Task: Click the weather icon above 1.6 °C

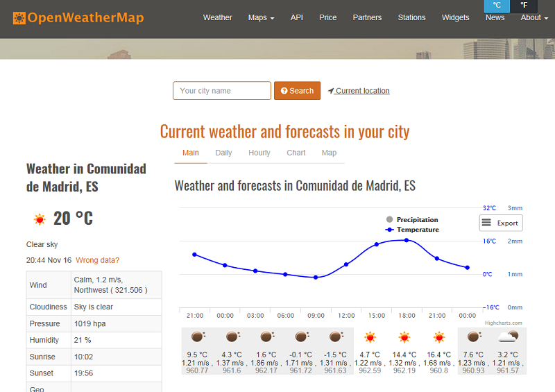Action: (267, 336)
